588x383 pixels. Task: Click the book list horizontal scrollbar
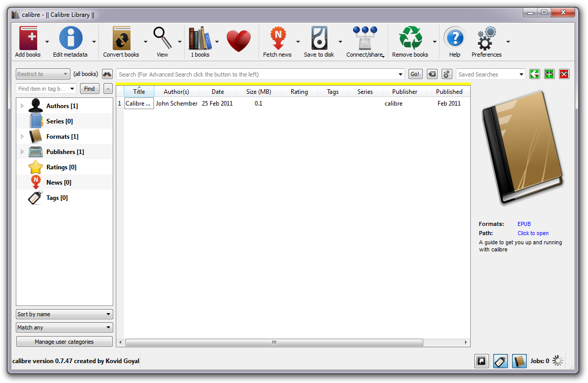pyautogui.click(x=274, y=342)
